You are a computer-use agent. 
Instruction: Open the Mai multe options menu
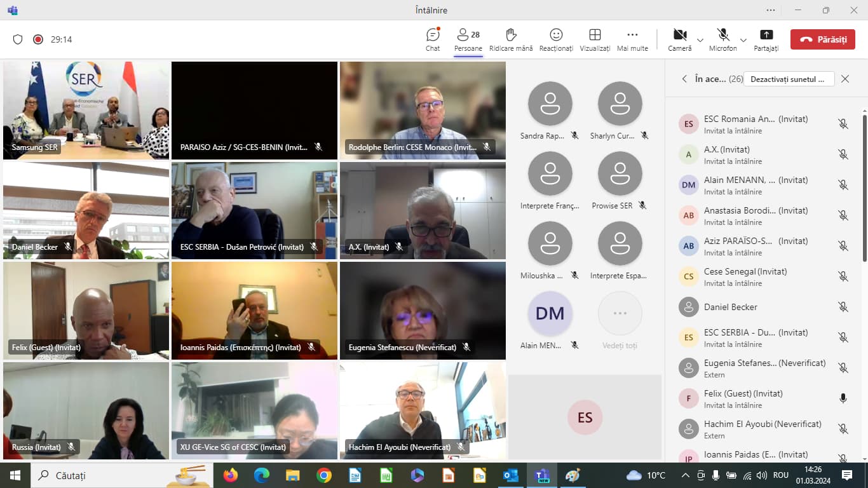coord(632,39)
